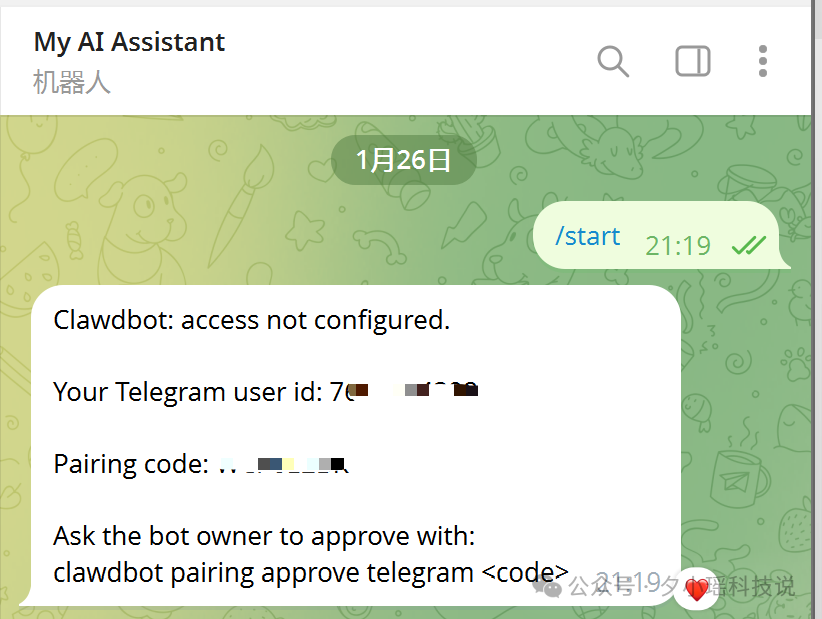Click the blurred pairing code value
Screen dimensions: 822x619
pos(283,464)
